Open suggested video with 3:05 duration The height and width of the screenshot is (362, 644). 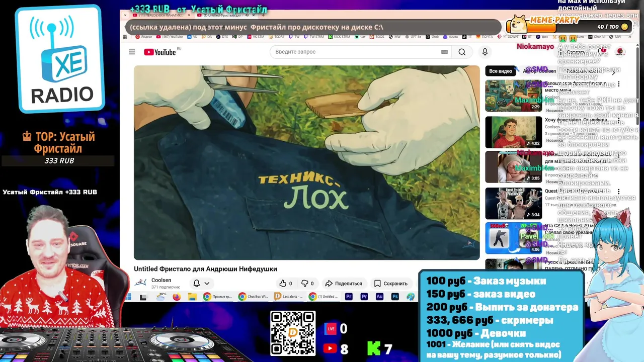point(513,167)
